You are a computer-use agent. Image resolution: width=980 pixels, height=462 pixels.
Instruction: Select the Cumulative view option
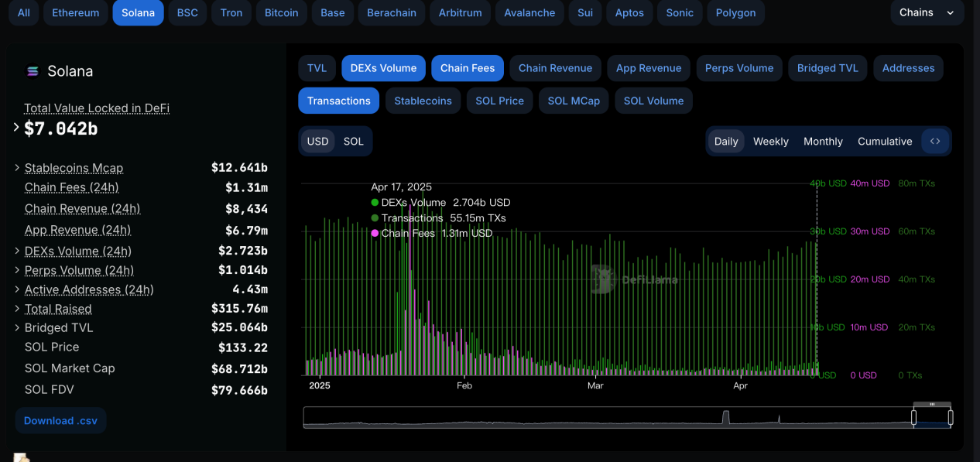click(885, 141)
